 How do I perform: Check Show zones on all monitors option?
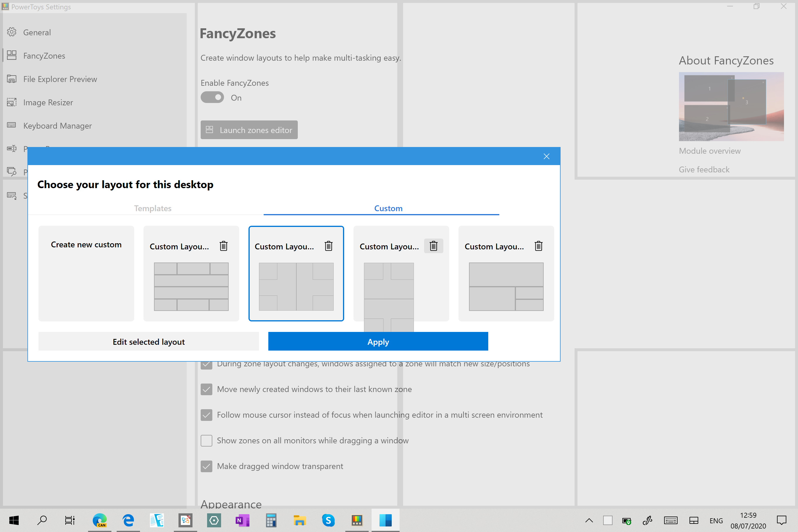206,440
